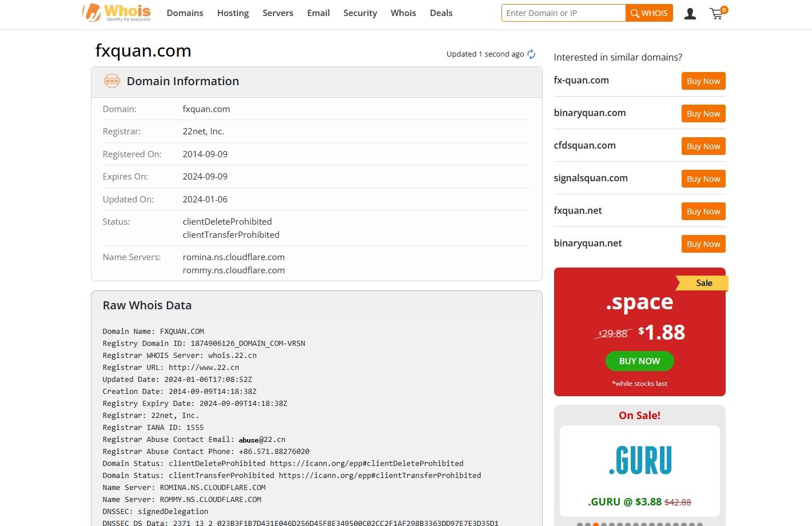Click the Registrar Abuse Contact Phone line
The height and width of the screenshot is (526, 812).
point(206,452)
